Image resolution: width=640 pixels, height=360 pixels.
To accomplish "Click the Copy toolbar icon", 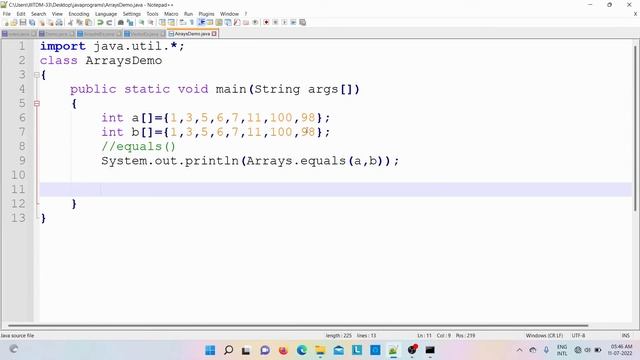I will point(79,22).
